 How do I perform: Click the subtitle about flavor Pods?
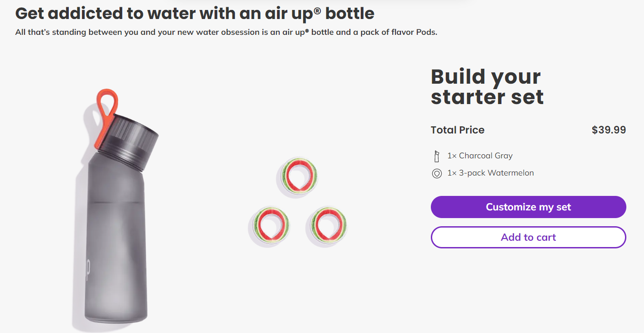pyautogui.click(x=226, y=33)
